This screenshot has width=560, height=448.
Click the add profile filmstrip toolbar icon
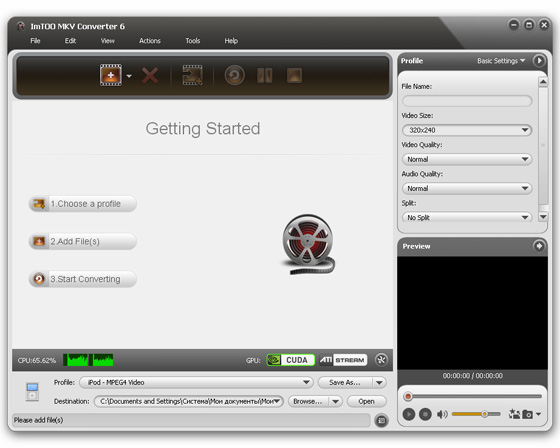192,75
